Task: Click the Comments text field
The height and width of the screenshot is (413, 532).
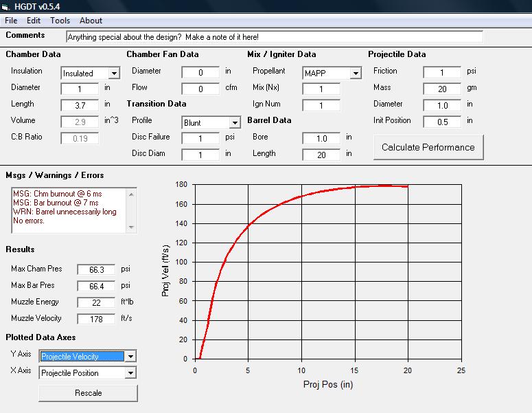Action: click(x=275, y=36)
